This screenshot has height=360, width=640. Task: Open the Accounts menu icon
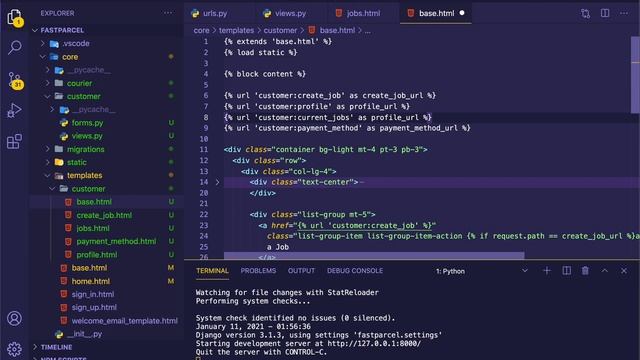click(x=15, y=318)
